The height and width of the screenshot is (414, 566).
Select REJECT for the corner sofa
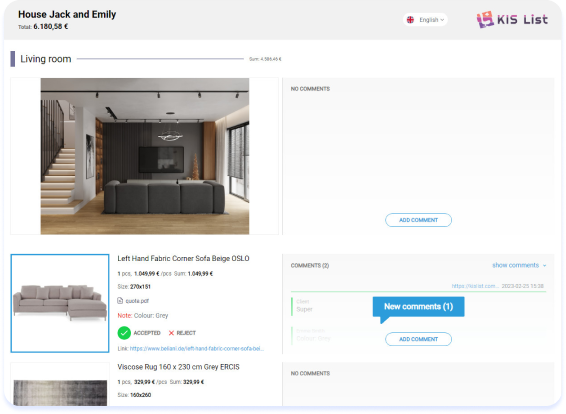[x=182, y=333]
